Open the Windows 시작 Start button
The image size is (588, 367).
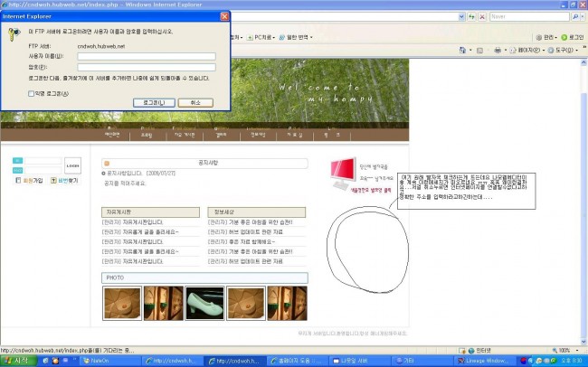tap(16, 360)
